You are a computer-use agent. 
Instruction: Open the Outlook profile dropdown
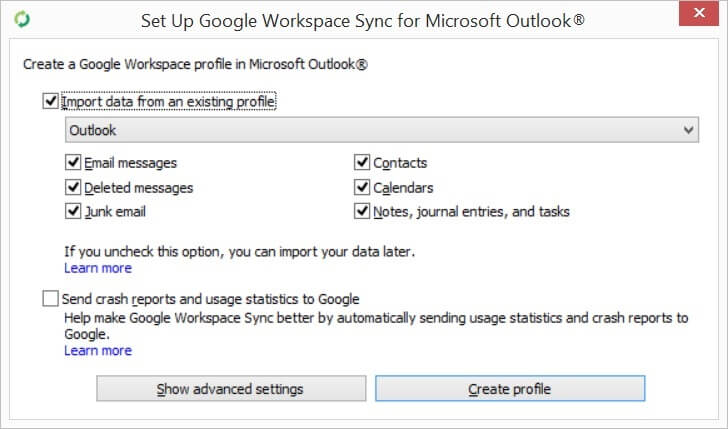pyautogui.click(x=382, y=130)
